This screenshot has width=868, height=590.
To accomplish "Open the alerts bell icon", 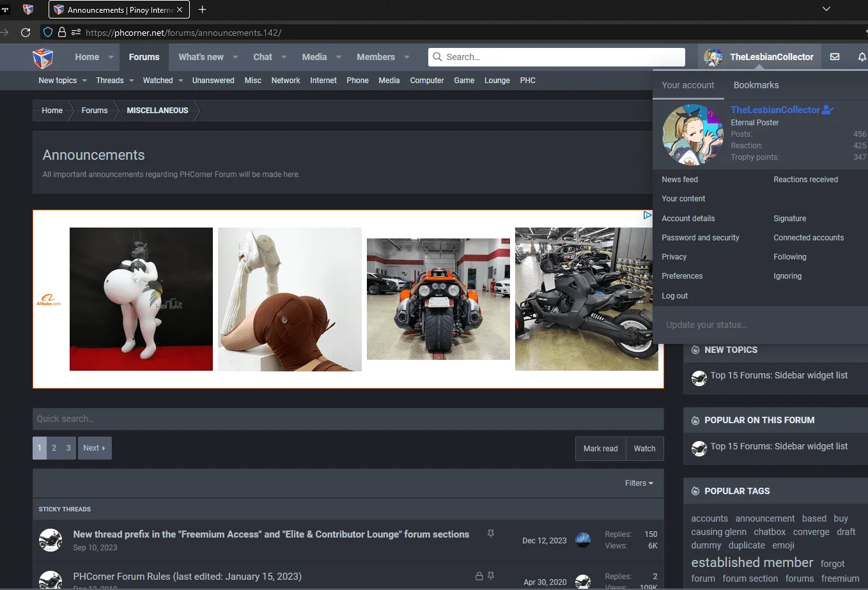I will pyautogui.click(x=862, y=57).
